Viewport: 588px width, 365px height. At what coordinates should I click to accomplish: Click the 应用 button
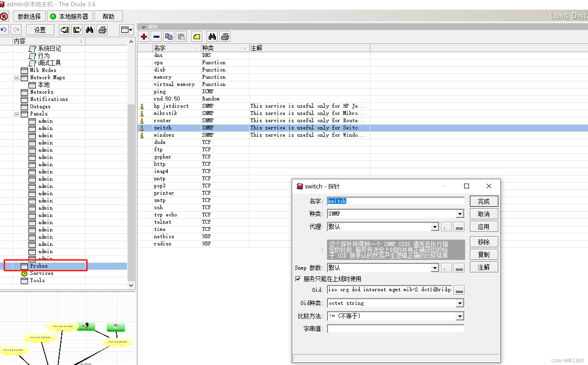pyautogui.click(x=484, y=227)
